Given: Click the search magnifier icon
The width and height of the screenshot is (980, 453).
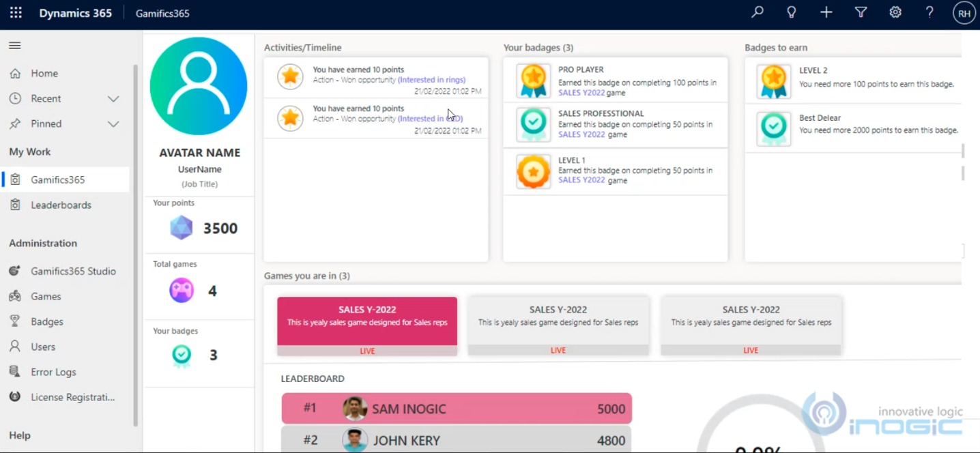Looking at the screenshot, I should [x=758, y=12].
